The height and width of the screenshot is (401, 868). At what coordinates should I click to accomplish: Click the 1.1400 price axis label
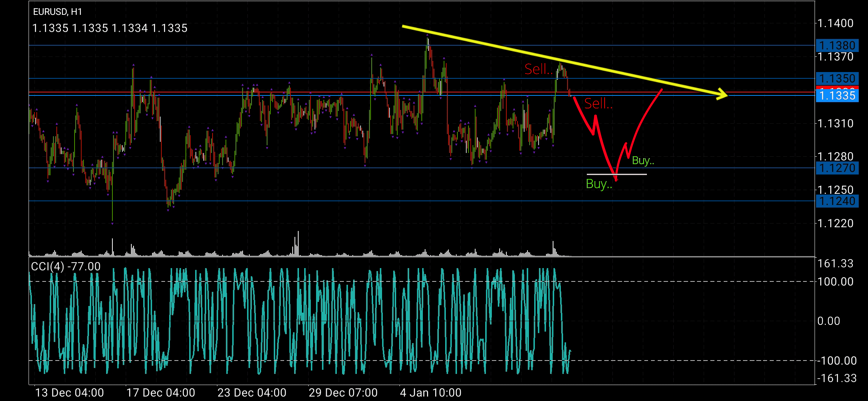[835, 23]
